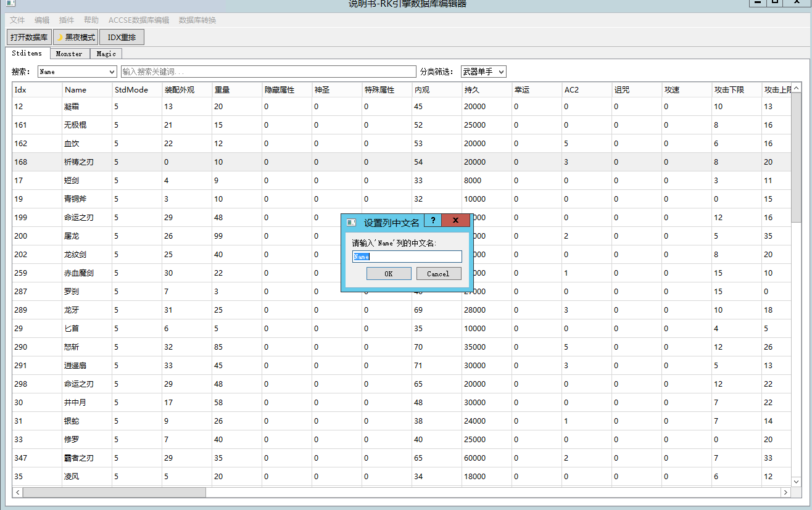Image resolution: width=812 pixels, height=510 pixels.
Task: Click the vertical scrollbar down arrow
Action: tap(797, 482)
